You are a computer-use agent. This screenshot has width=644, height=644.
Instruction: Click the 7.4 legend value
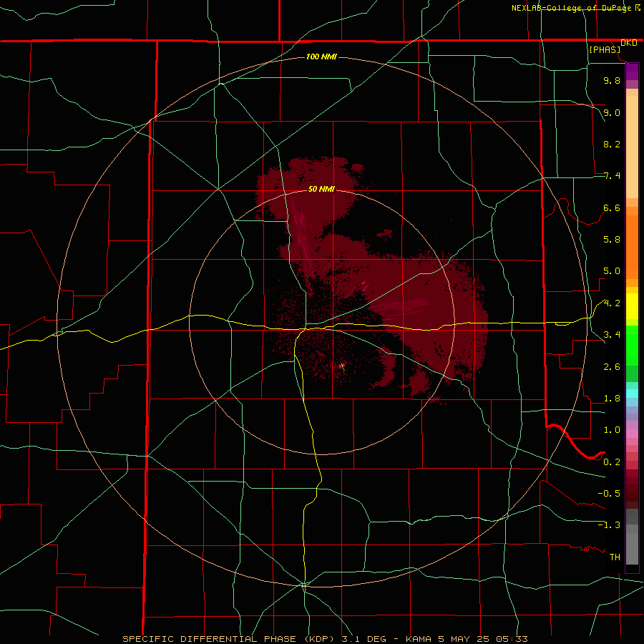point(612,176)
